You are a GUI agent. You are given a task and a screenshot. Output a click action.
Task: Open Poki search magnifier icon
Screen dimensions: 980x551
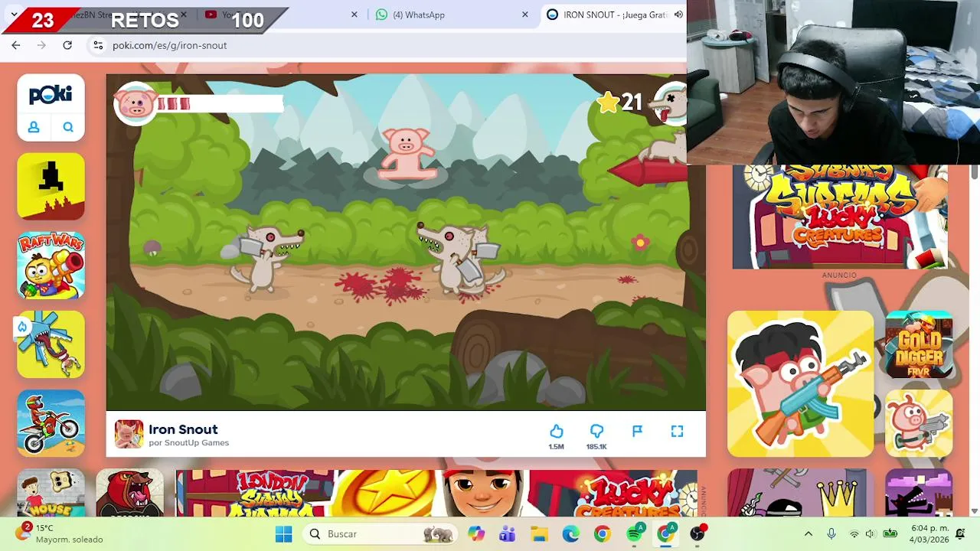[x=68, y=127]
